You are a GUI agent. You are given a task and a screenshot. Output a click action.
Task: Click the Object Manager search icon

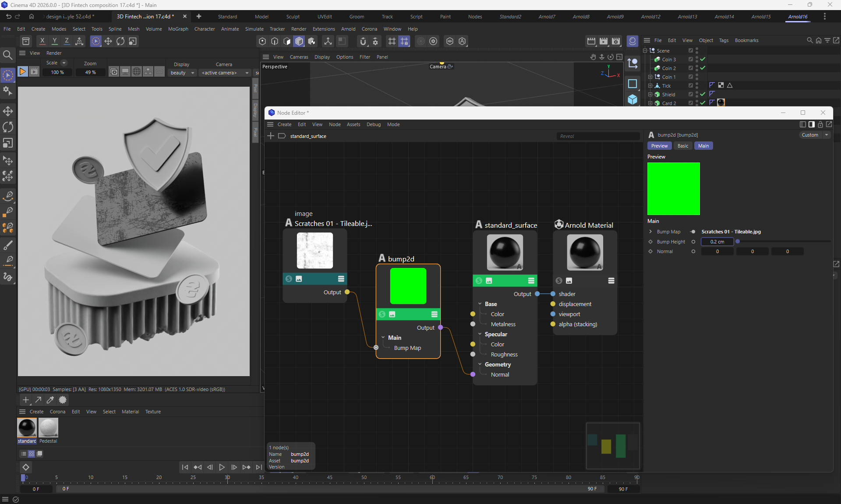[x=809, y=40]
